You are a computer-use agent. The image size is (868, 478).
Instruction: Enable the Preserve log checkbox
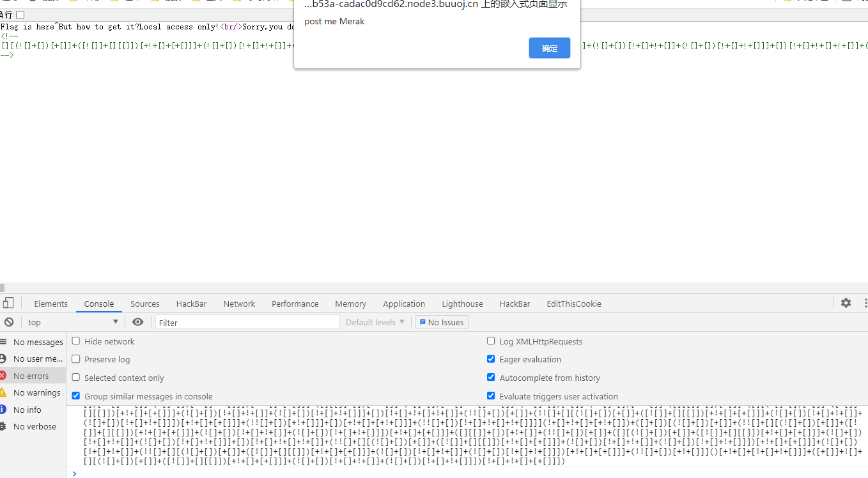coord(76,359)
